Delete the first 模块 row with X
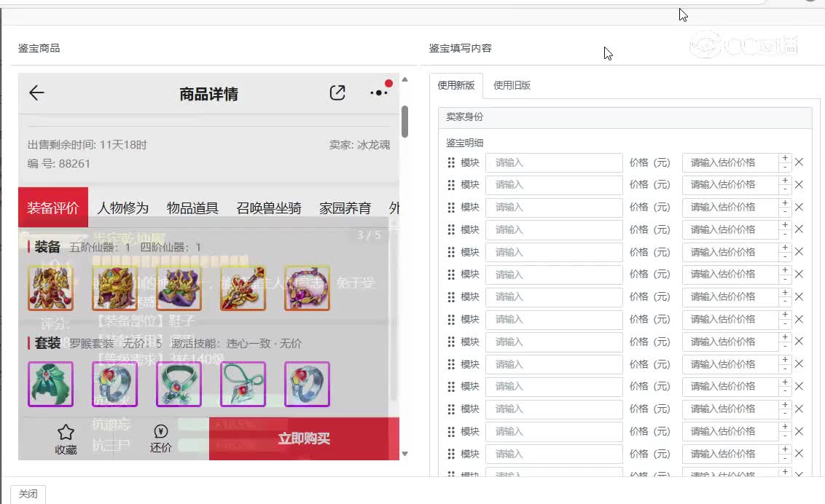 tap(799, 162)
